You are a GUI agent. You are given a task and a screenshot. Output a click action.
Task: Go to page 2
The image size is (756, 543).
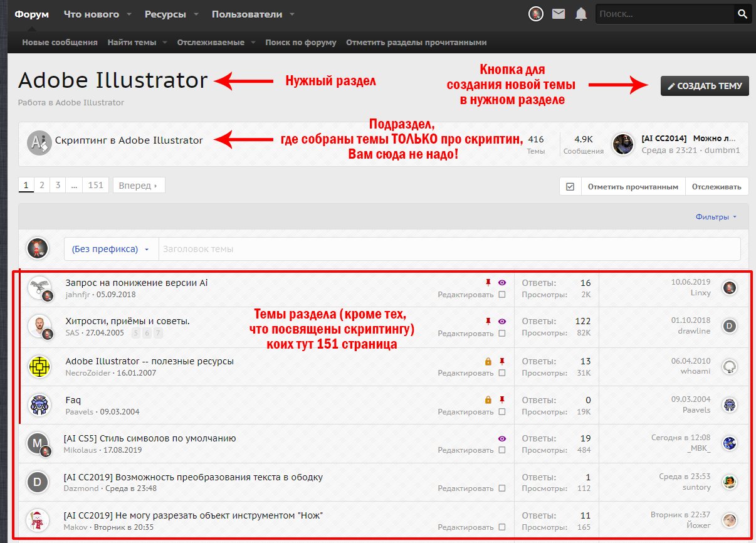[x=42, y=185]
